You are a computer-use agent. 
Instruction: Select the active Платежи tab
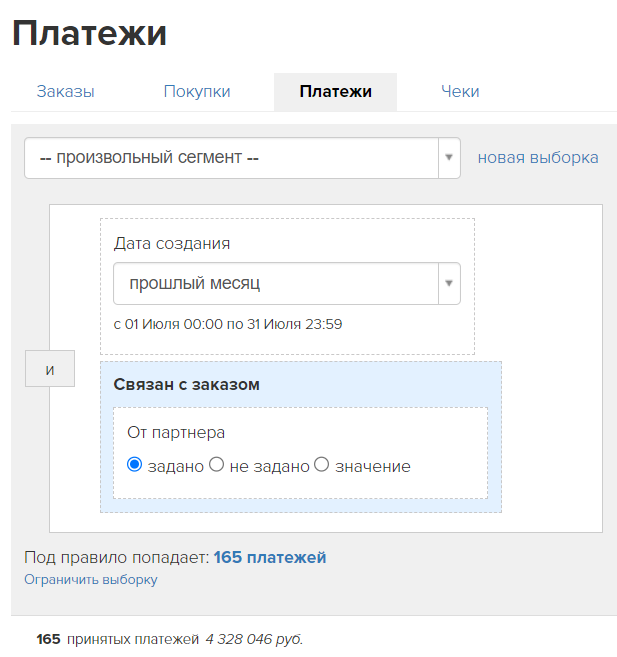point(336,92)
